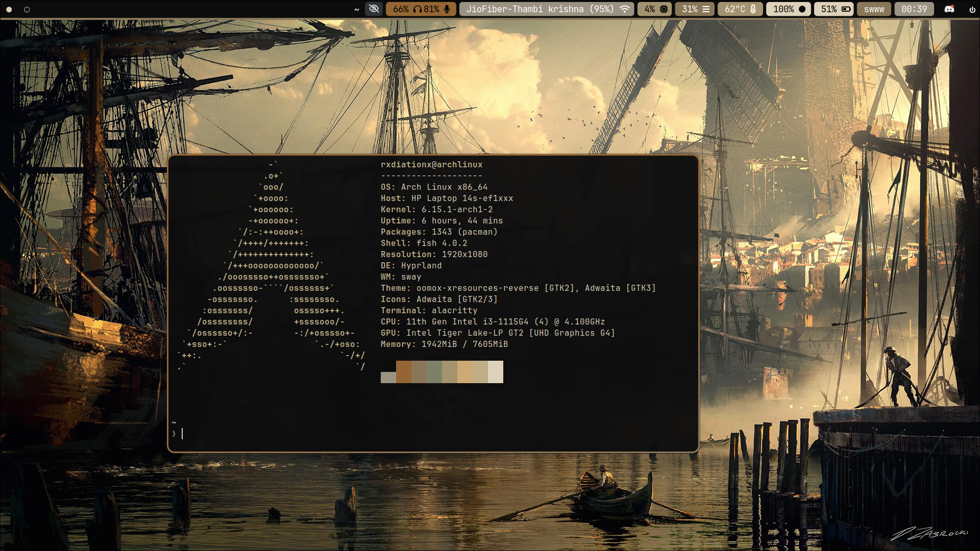
Task: Click the 'Host: HP Laptop 14s-ef1xxx' line
Action: click(447, 198)
